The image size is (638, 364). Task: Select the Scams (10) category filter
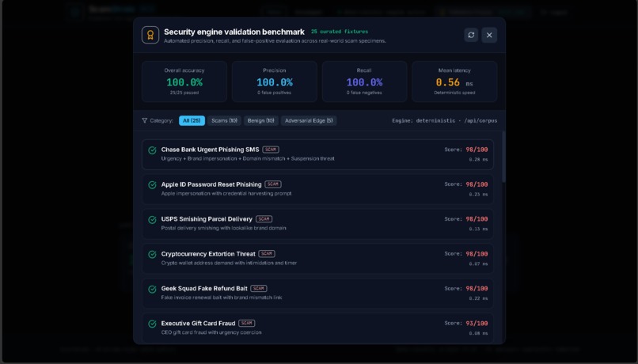224,120
